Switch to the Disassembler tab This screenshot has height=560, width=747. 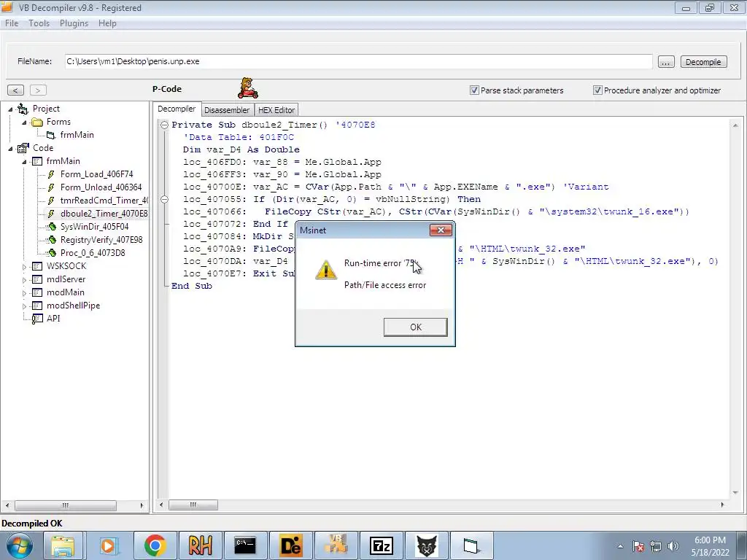click(227, 110)
